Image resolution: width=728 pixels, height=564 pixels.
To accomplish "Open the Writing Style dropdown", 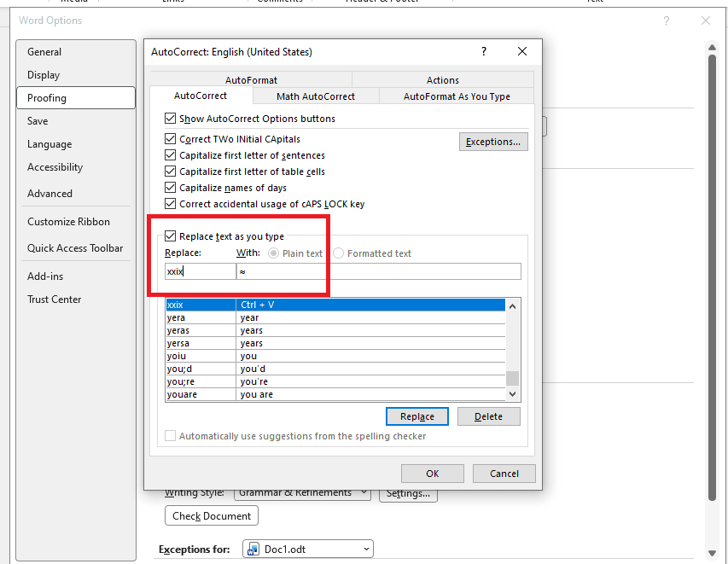I will click(302, 493).
